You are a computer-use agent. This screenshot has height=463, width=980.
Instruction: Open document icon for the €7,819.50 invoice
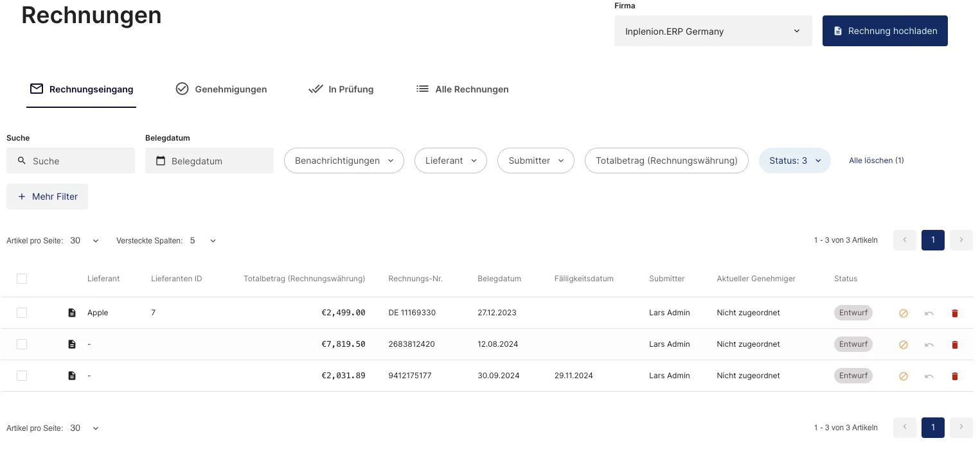pyautogui.click(x=72, y=345)
